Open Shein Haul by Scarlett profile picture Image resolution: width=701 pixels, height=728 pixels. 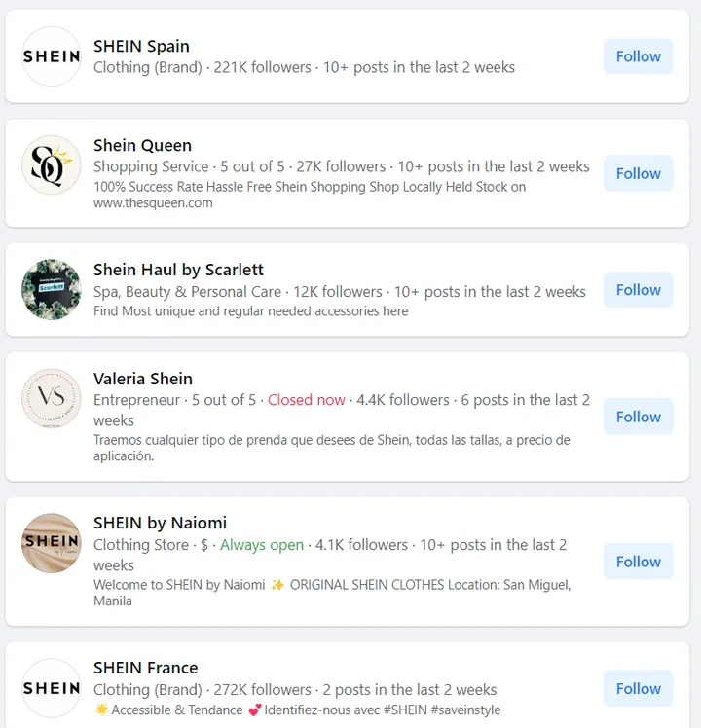point(51,289)
